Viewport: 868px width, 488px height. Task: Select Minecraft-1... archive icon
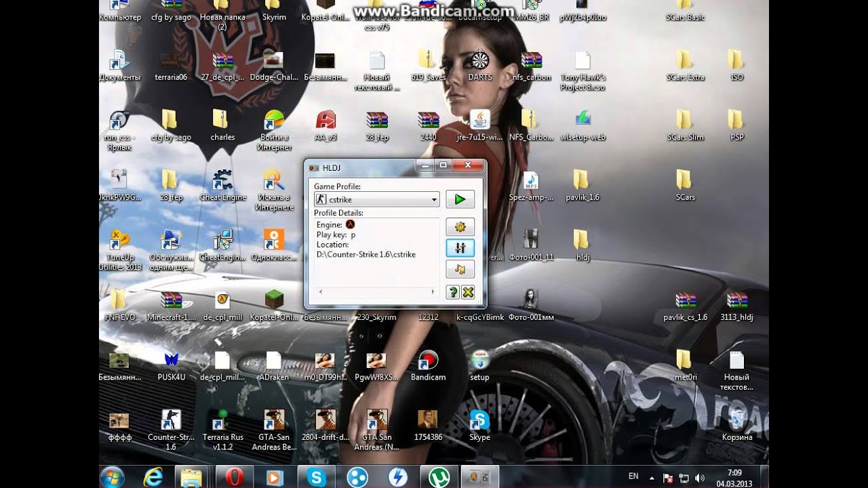pos(171,305)
